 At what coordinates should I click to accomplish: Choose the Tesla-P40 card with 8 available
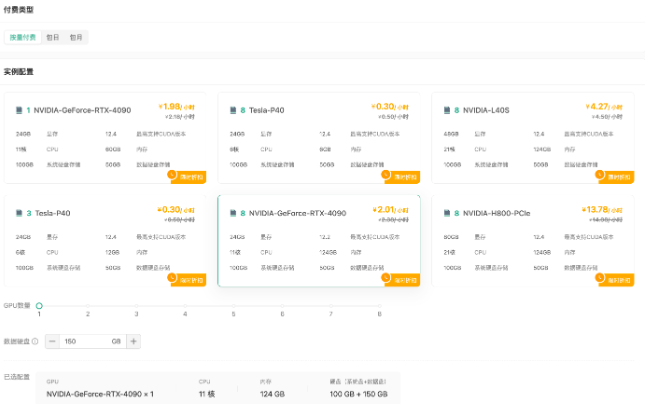319,138
